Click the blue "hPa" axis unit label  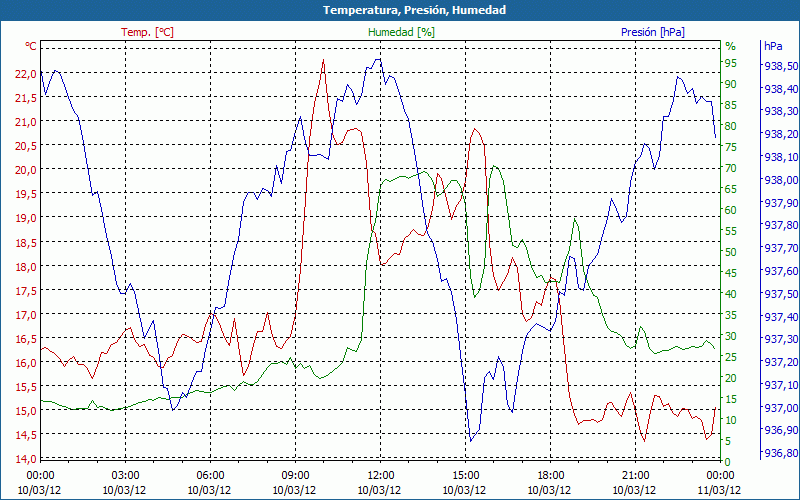coord(773,45)
